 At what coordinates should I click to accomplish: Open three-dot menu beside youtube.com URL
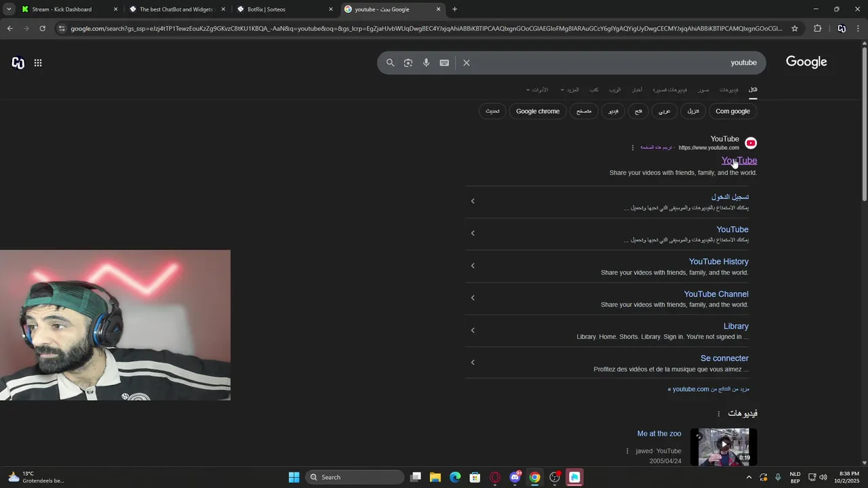[633, 148]
